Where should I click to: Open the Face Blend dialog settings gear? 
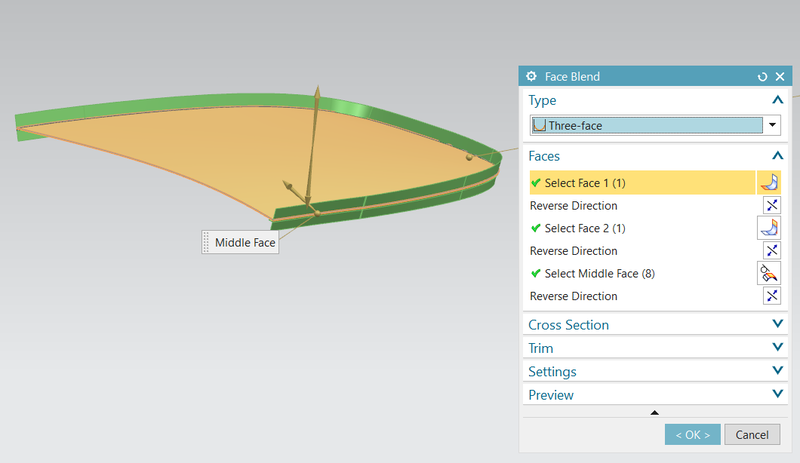click(x=531, y=76)
